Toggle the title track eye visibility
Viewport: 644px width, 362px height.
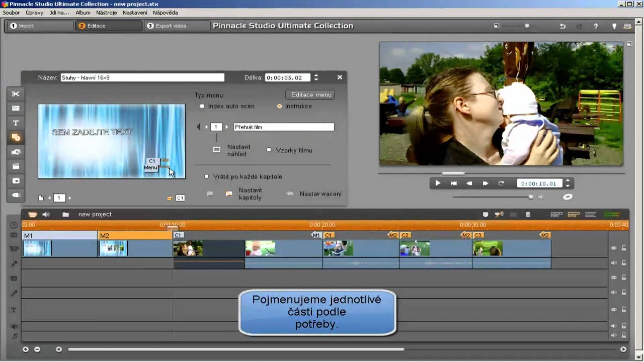tap(614, 310)
